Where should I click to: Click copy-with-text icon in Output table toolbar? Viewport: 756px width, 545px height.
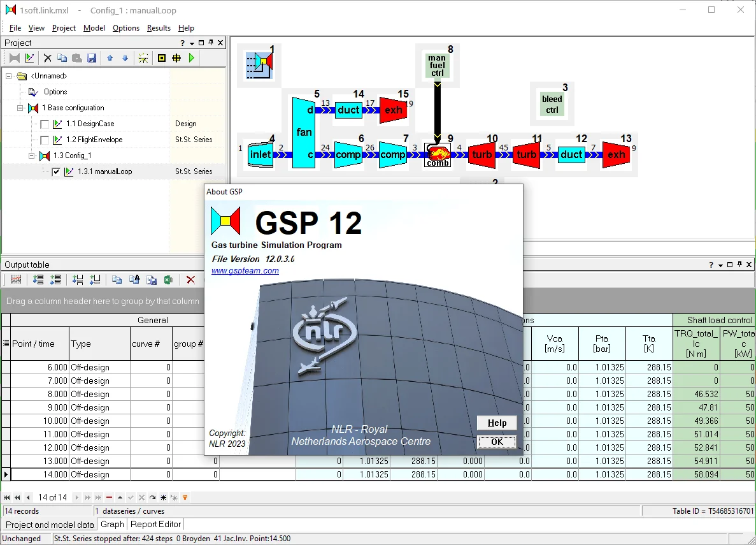(134, 279)
